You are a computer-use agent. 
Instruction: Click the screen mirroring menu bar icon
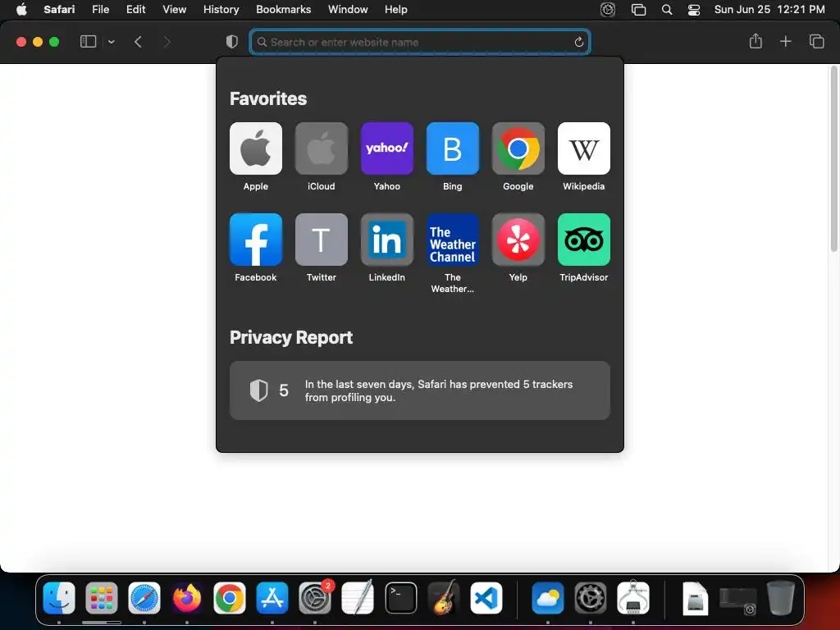pos(638,10)
